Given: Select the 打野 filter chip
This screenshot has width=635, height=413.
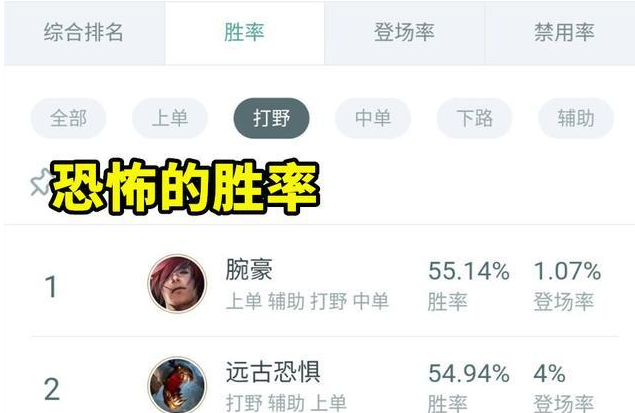Looking at the screenshot, I should [x=271, y=118].
